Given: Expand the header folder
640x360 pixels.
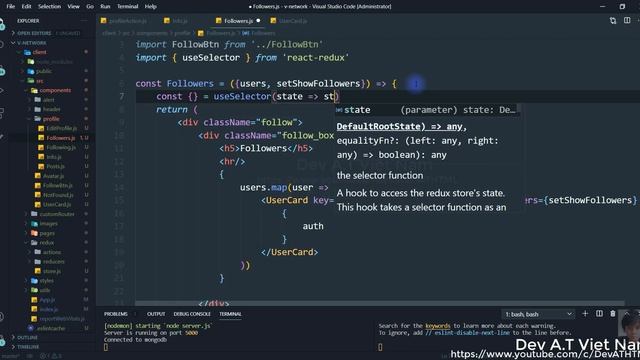Looking at the screenshot, I should tap(51, 109).
